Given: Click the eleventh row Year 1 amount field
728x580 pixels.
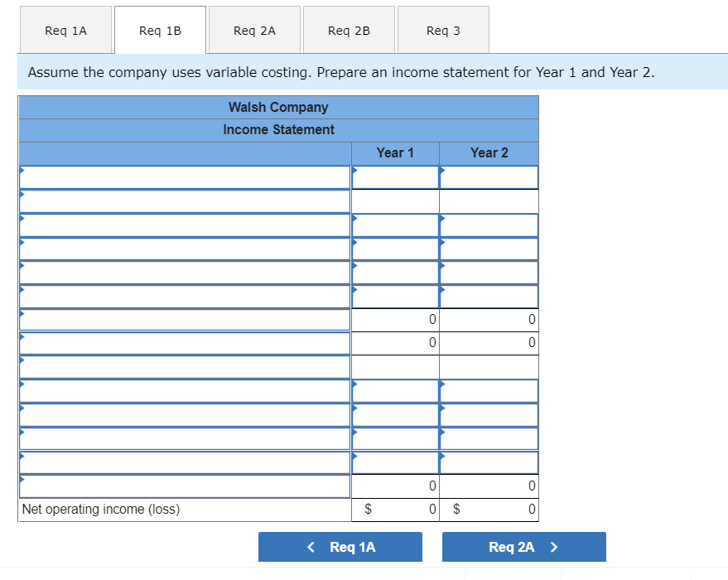Looking at the screenshot, I should 395,414.
